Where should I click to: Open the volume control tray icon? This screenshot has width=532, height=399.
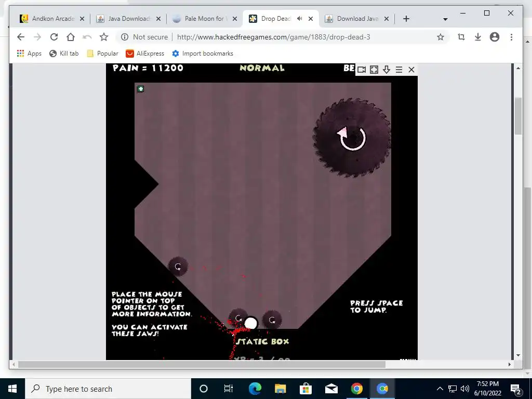point(465,389)
